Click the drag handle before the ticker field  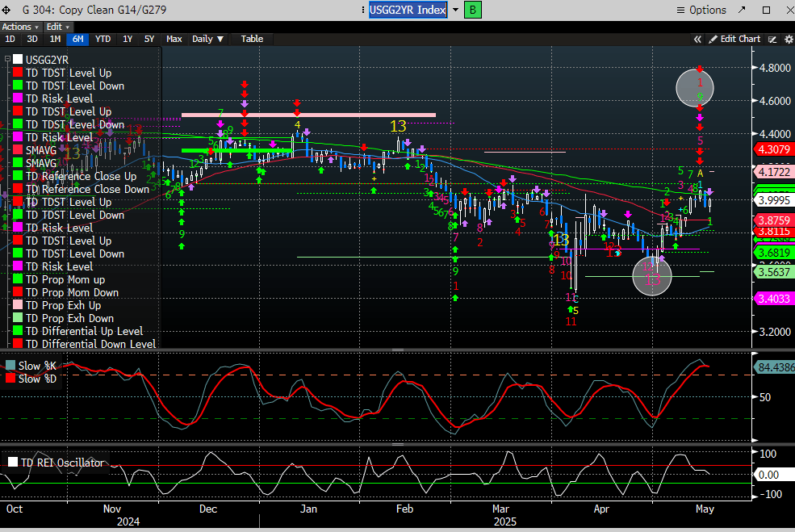pyautogui.click(x=362, y=10)
